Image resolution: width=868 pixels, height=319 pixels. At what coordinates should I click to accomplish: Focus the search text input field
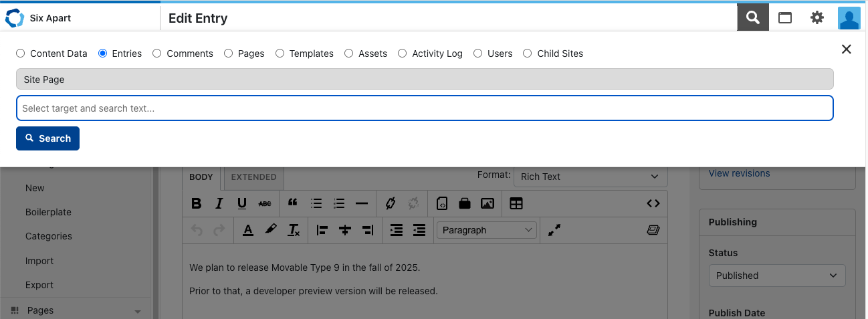[425, 108]
